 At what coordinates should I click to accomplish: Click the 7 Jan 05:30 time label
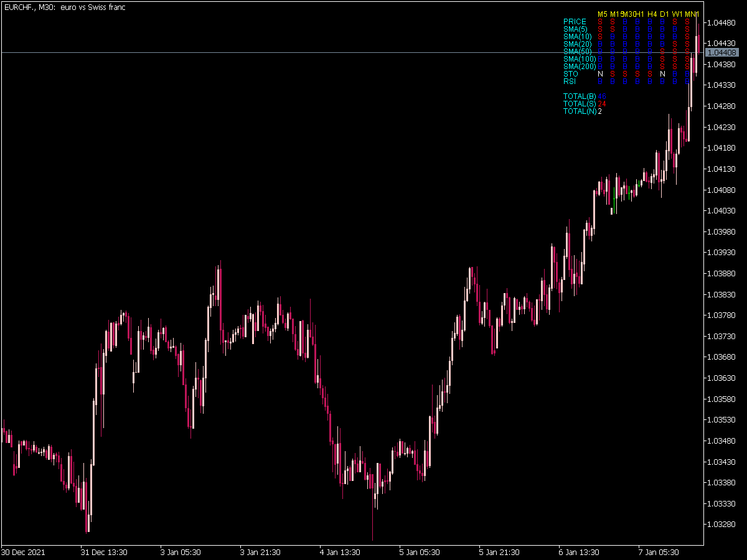pyautogui.click(x=659, y=552)
